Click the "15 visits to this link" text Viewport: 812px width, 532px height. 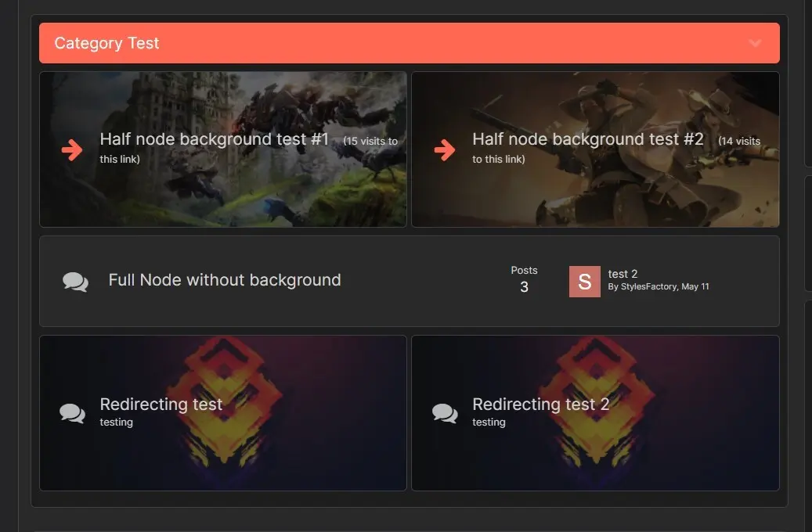coord(248,149)
